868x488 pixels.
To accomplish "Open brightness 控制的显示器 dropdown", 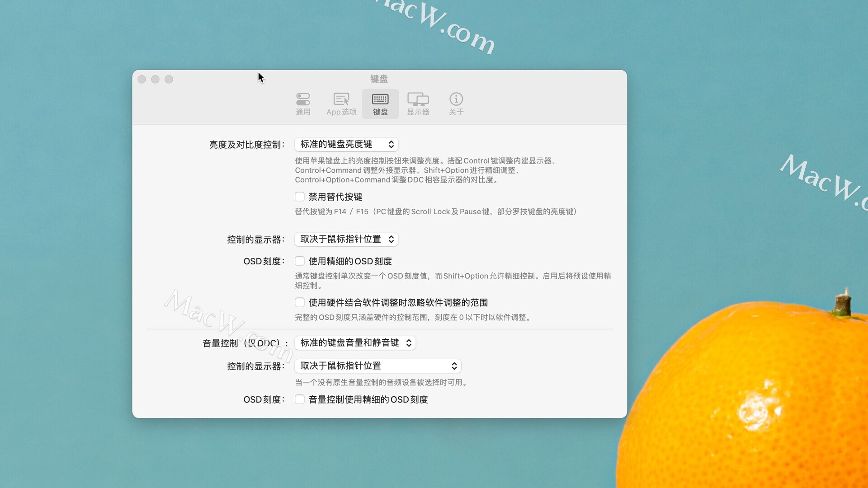I will pyautogui.click(x=346, y=239).
